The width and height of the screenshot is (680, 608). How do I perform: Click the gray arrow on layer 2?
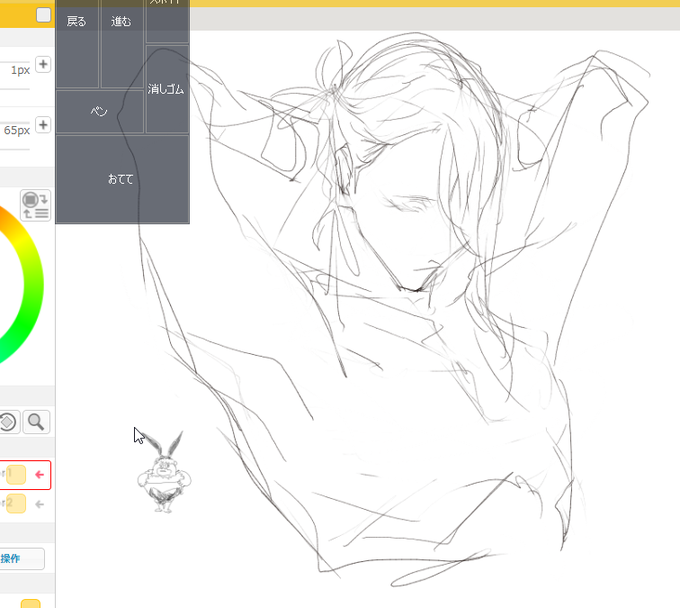point(39,504)
